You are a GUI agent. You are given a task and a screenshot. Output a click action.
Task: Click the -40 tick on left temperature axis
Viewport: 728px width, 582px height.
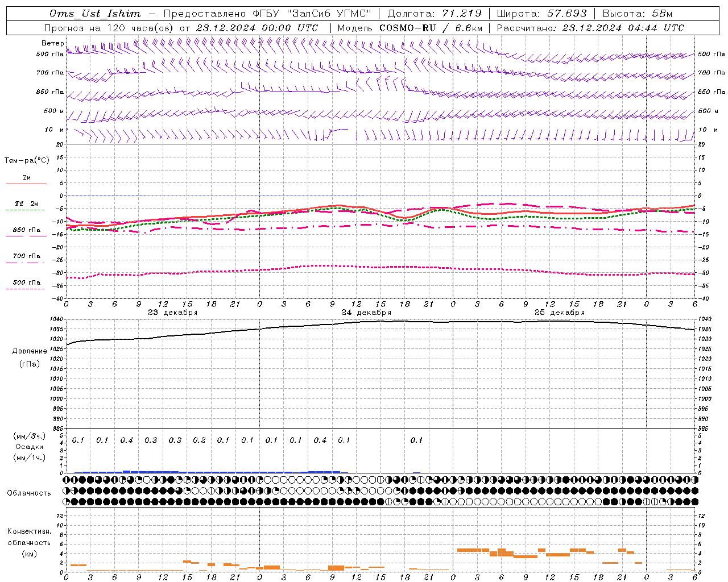click(58, 298)
